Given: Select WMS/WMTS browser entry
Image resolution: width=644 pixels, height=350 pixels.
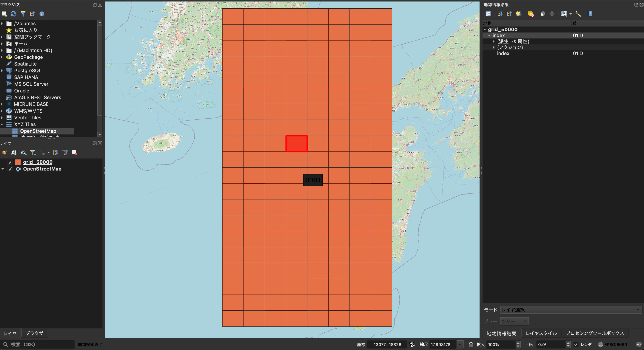Looking at the screenshot, I should coord(28,111).
